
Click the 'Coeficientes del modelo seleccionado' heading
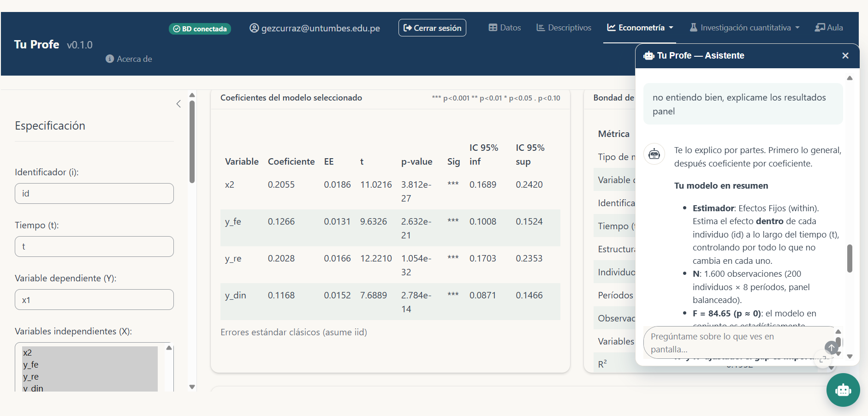[291, 98]
